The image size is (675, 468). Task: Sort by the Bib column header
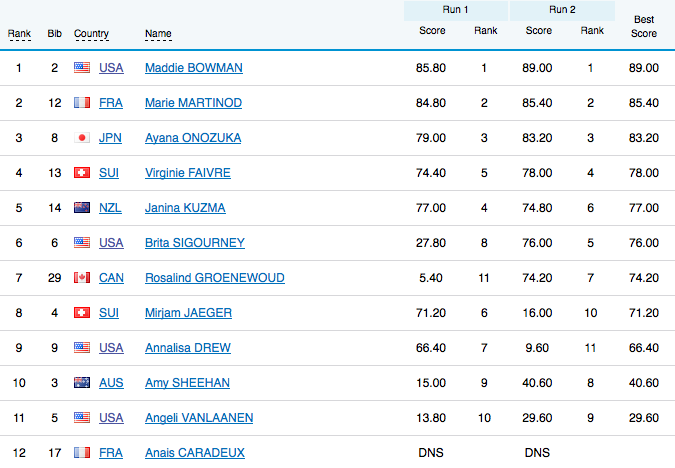click(x=54, y=34)
